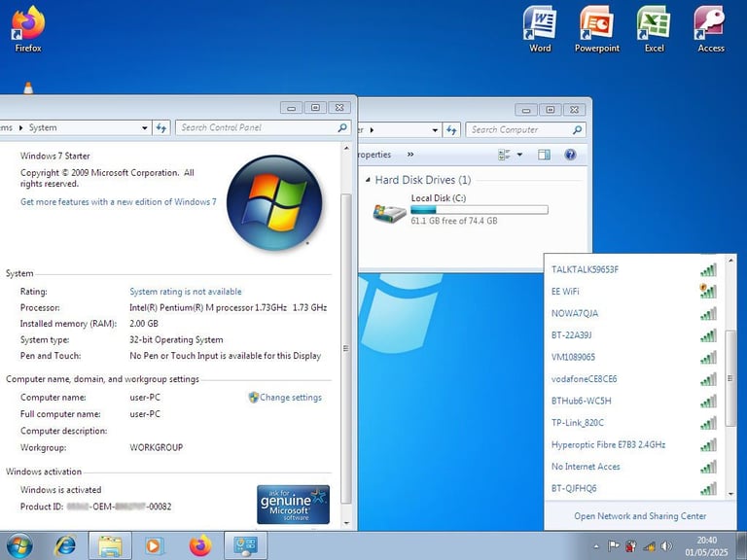The width and height of the screenshot is (747, 560).
Task: Open System rating is not available link
Action: pyautogui.click(x=186, y=292)
